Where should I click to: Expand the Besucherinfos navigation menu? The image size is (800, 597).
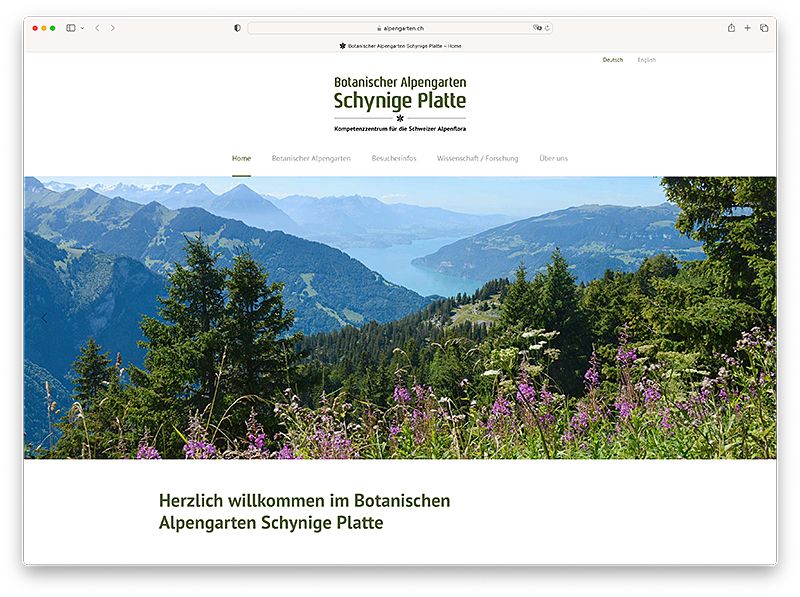coord(394,158)
